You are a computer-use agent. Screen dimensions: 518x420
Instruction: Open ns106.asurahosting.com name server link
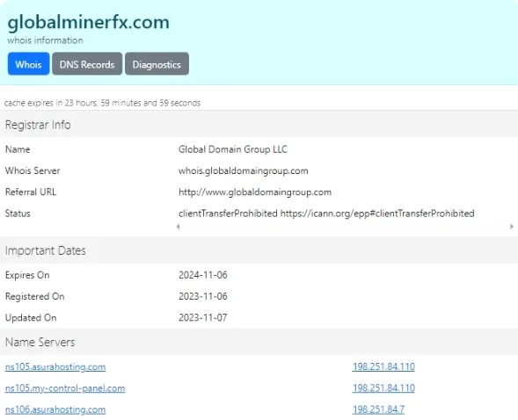tap(55, 409)
